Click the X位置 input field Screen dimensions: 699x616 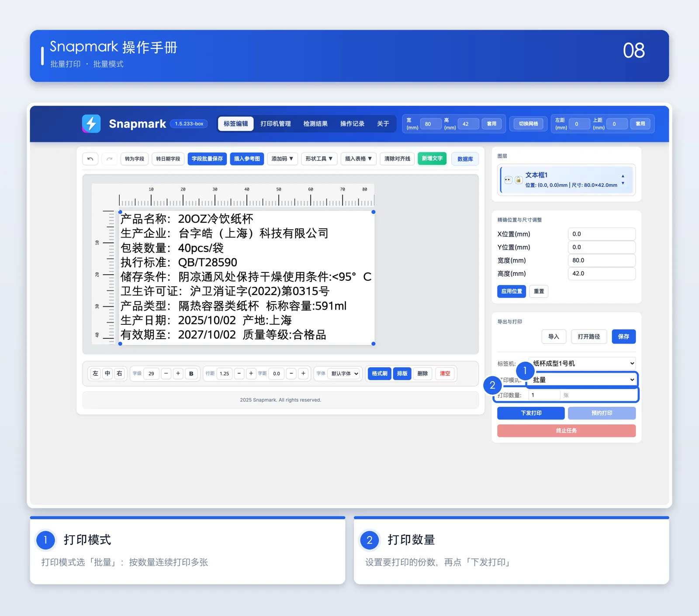[x=602, y=234]
